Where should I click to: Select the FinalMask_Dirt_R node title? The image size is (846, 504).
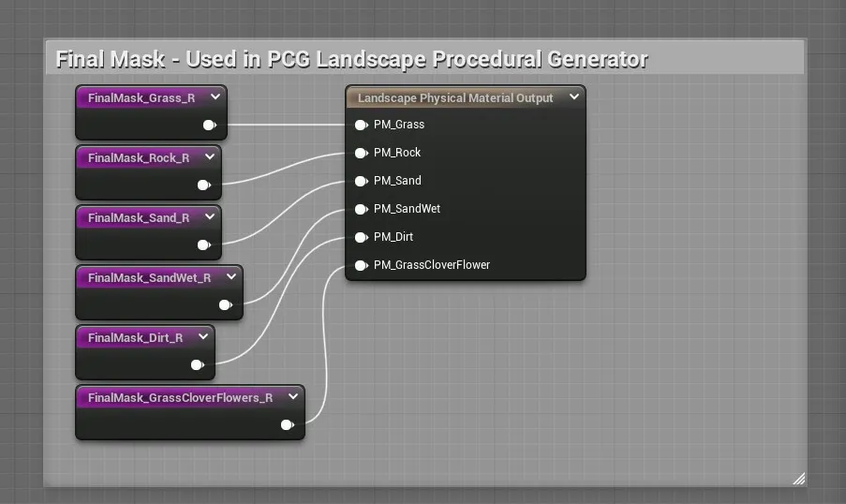[x=135, y=337]
